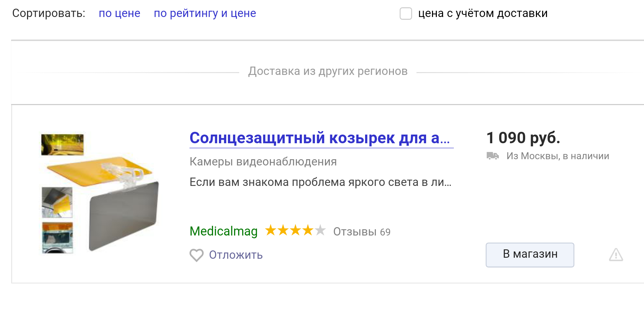
Task: Click product description text
Action: click(x=320, y=182)
